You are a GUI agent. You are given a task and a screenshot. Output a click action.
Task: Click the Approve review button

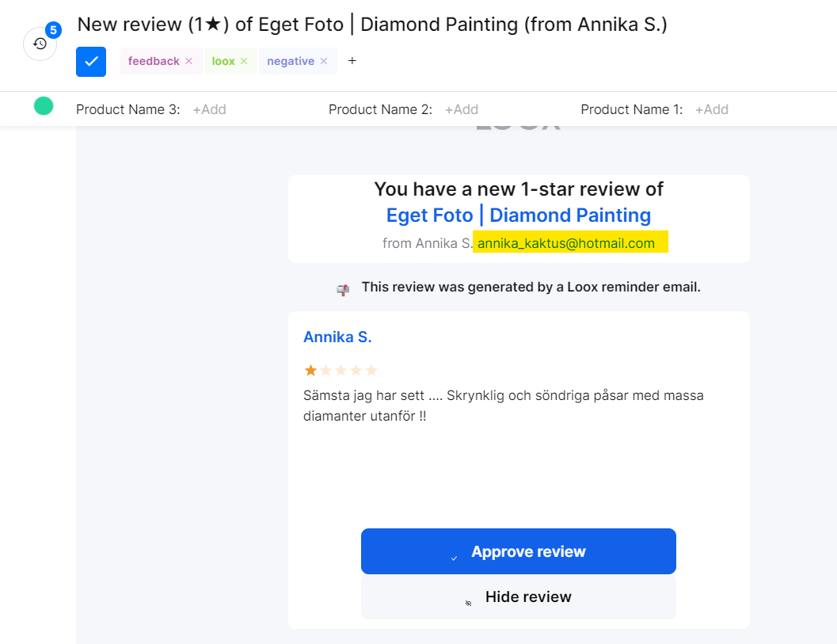click(x=518, y=551)
